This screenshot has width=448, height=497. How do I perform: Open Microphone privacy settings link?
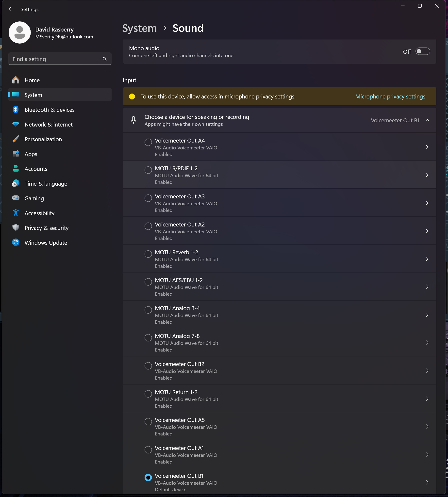390,96
